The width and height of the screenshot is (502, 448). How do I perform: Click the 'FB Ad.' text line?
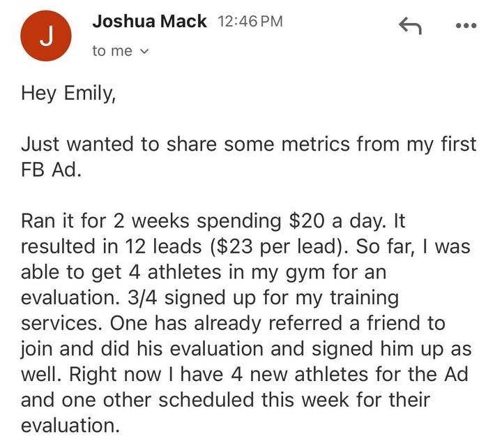(x=51, y=170)
